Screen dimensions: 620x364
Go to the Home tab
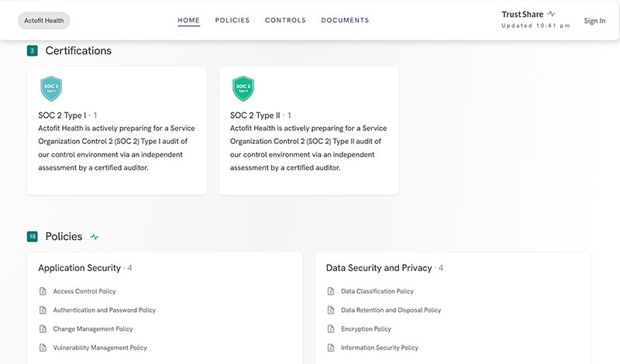[188, 20]
